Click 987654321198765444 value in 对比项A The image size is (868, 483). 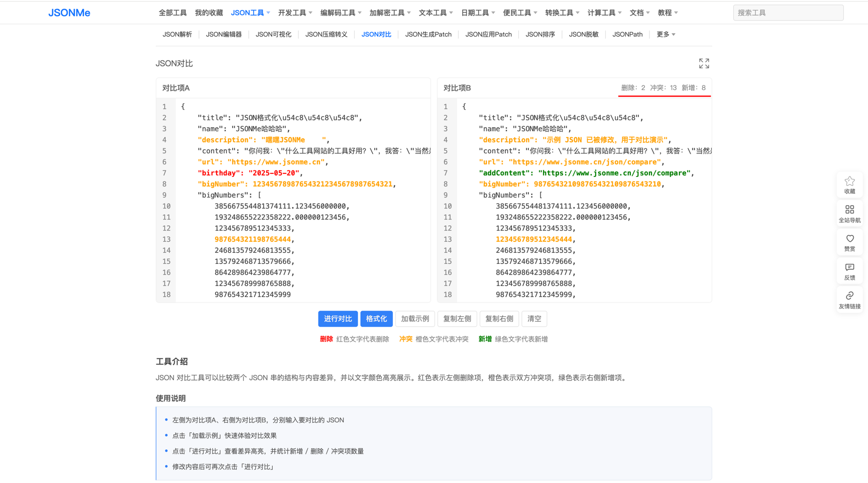coord(253,239)
